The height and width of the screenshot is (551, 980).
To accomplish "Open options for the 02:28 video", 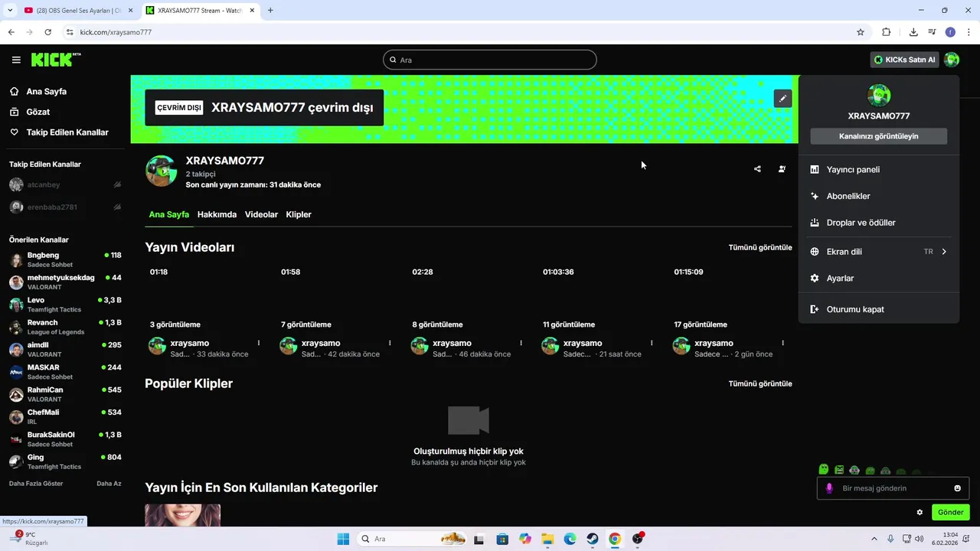I will 521,343.
